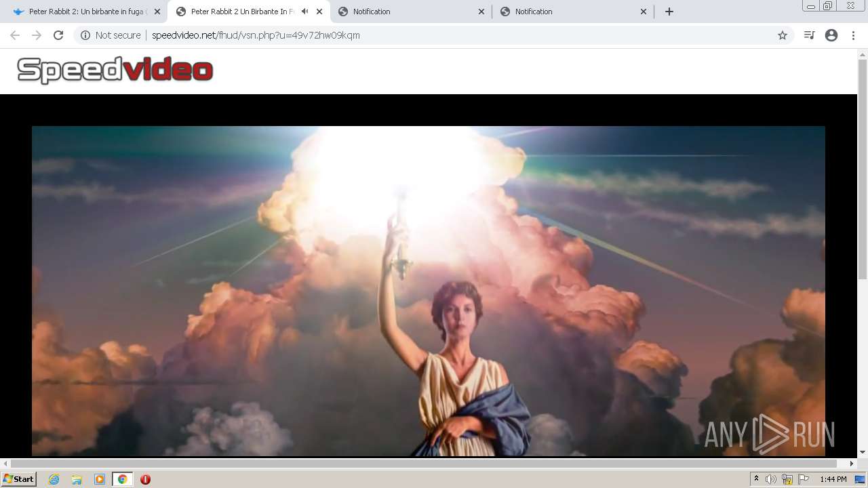
Task: Open a new tab with the plus button
Action: coord(669,12)
